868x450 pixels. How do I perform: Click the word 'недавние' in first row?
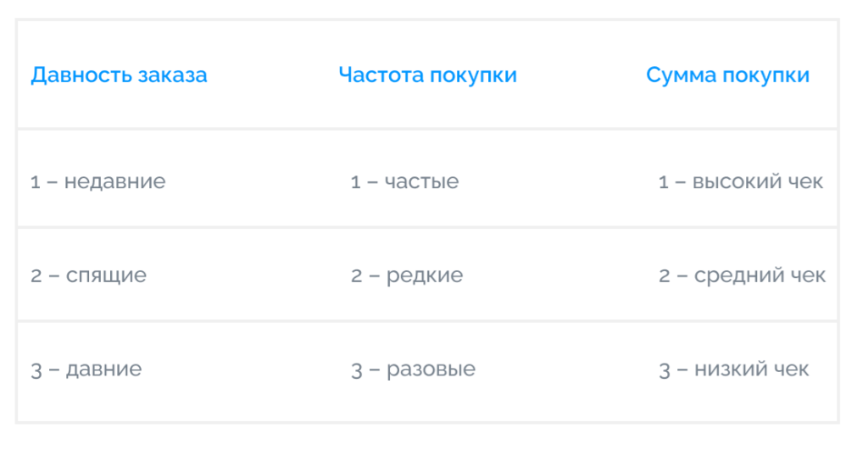[x=115, y=181]
